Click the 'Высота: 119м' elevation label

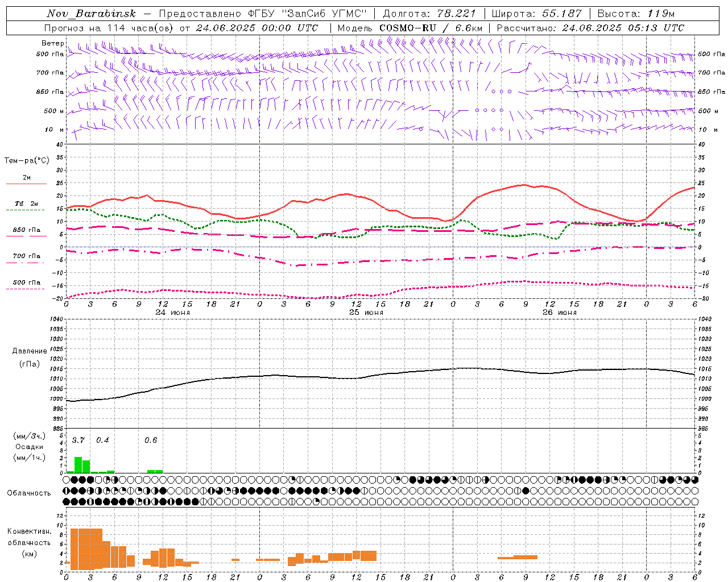pos(638,14)
